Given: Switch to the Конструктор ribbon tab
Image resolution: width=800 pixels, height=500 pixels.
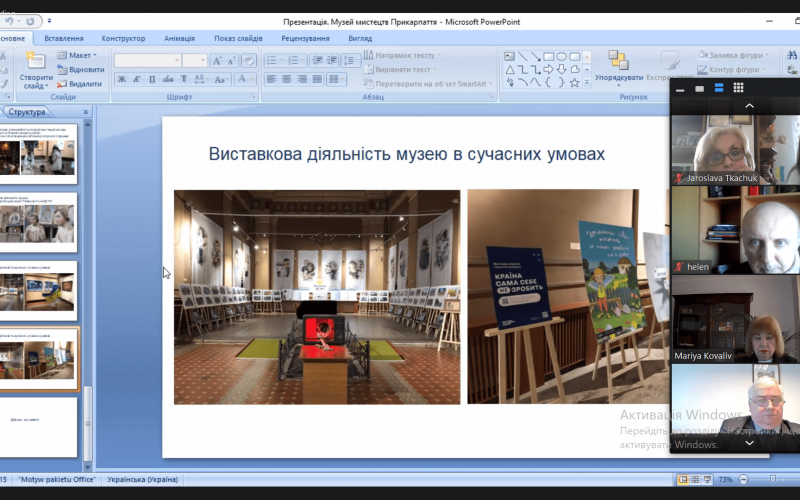Looking at the screenshot, I should (x=123, y=38).
